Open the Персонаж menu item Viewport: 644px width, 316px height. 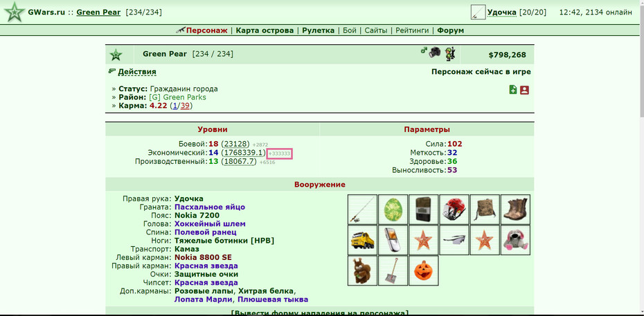coord(206,30)
